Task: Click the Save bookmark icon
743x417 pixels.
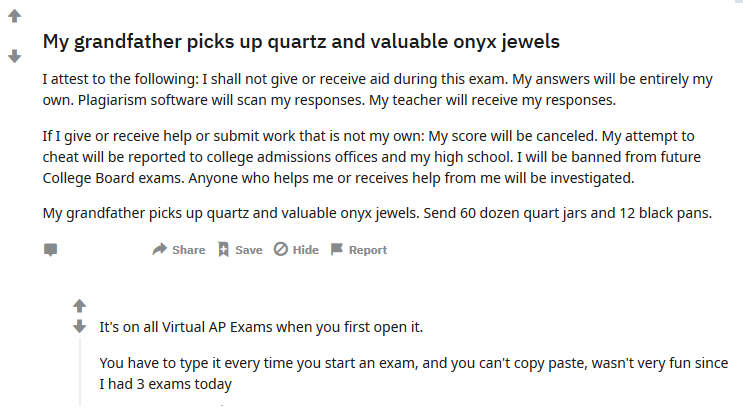Action: [x=223, y=249]
